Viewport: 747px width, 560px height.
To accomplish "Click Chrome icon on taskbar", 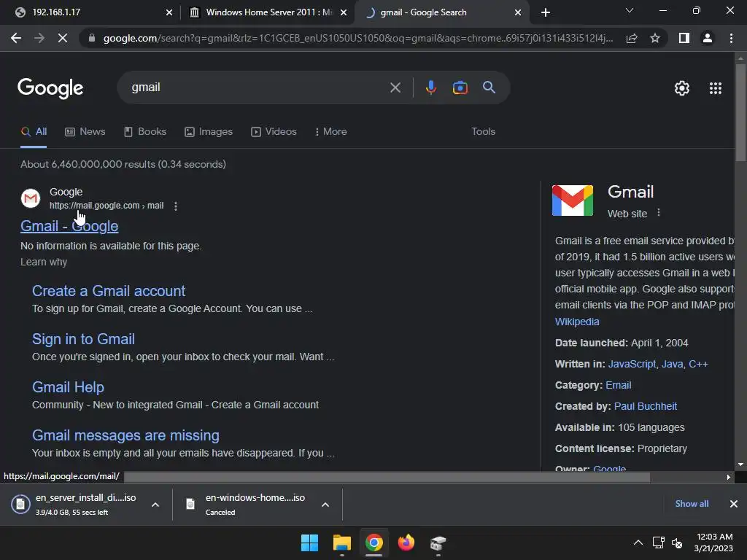I will (374, 542).
